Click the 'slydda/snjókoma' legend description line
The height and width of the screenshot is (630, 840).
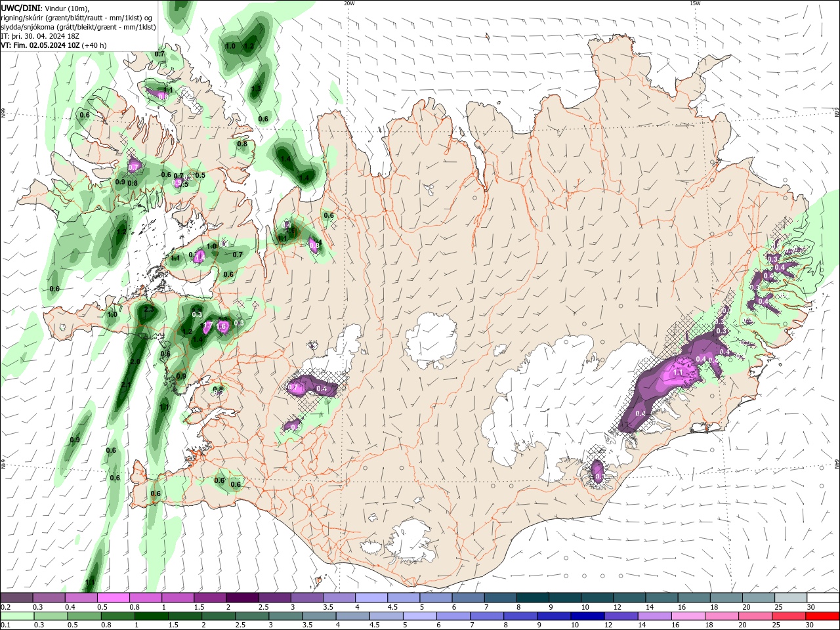click(78, 27)
